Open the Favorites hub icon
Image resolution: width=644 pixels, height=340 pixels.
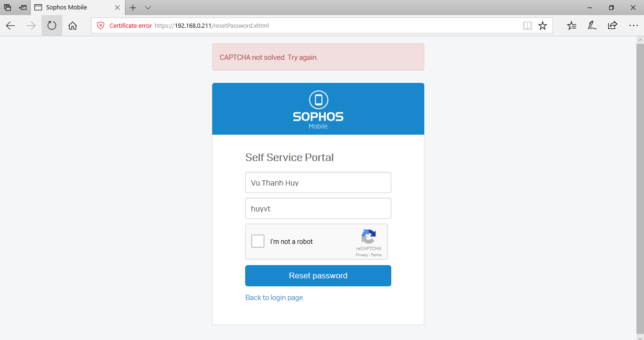click(x=572, y=25)
